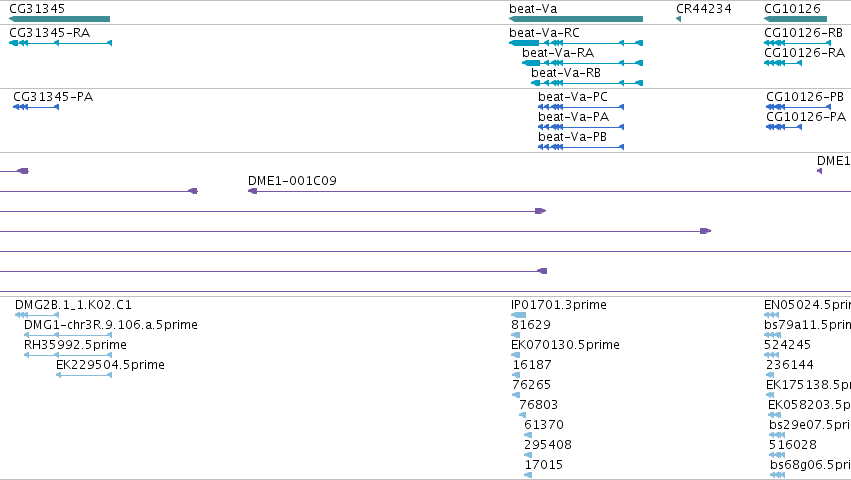Click the CR44234 label text

click(x=703, y=9)
